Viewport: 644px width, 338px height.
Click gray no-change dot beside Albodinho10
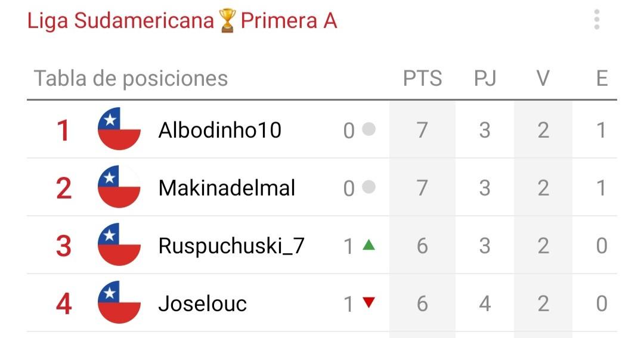369,129
